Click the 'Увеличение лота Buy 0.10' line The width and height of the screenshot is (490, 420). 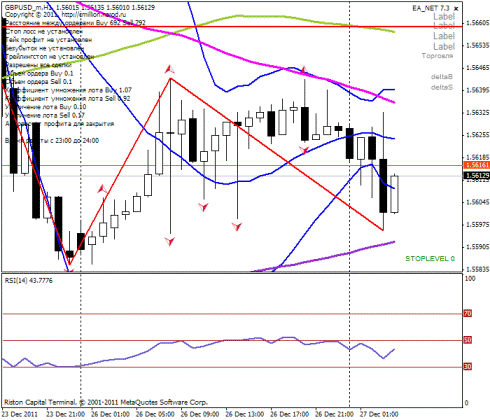coord(45,107)
